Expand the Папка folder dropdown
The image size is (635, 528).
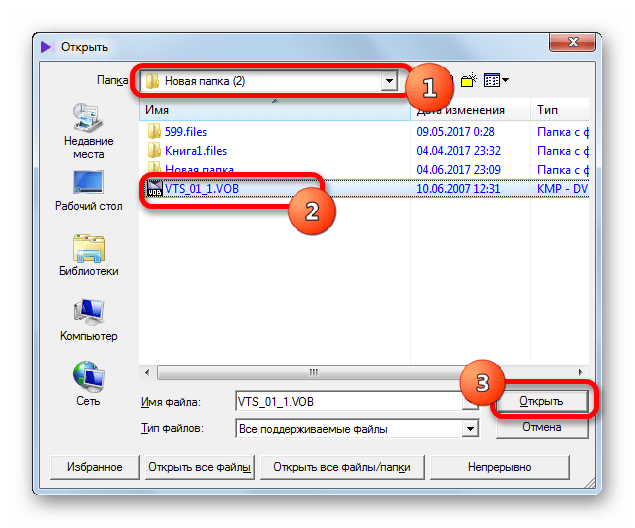pos(389,81)
